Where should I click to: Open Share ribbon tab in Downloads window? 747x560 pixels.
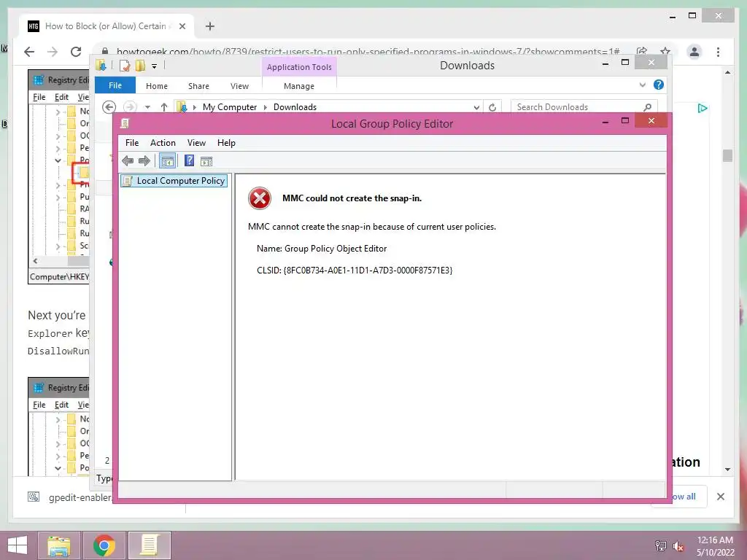point(198,86)
